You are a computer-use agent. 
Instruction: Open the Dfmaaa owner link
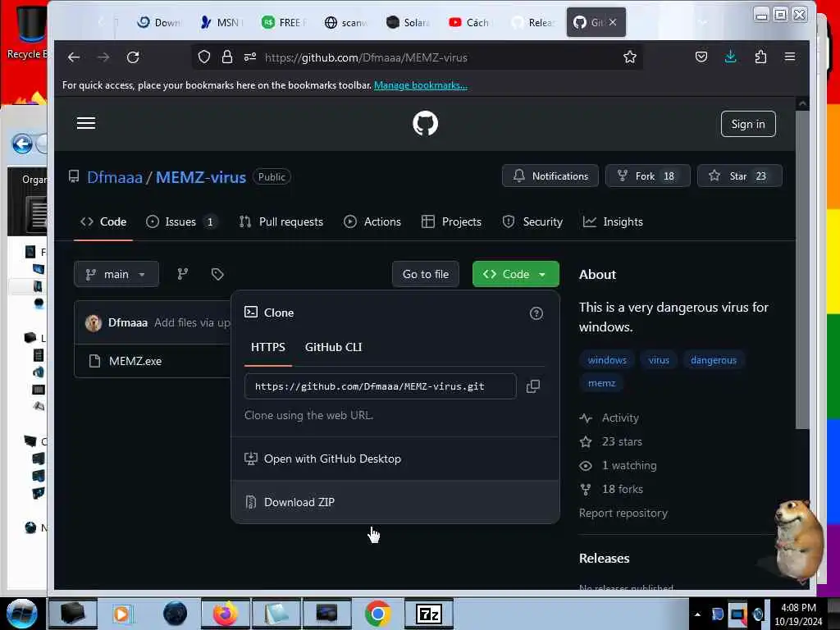(x=115, y=177)
